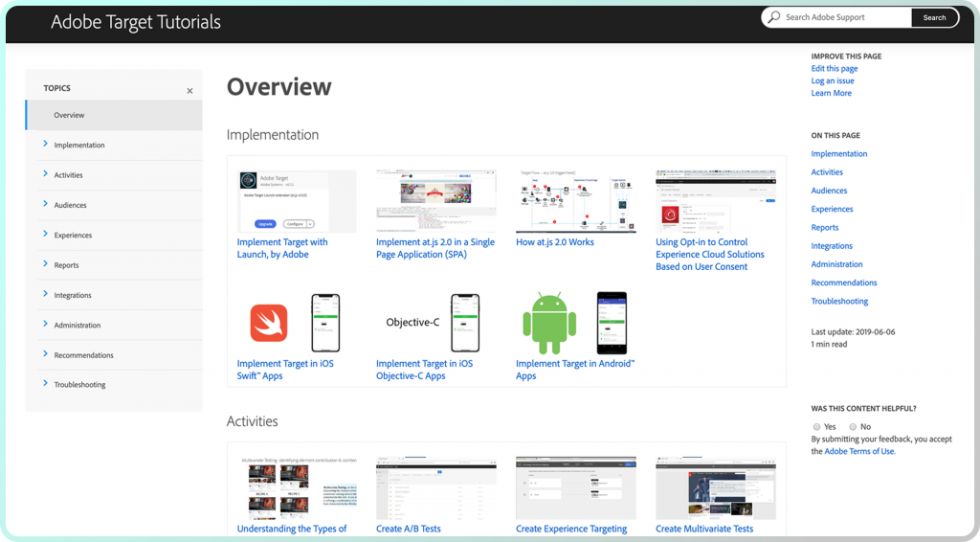This screenshot has width=980, height=542.
Task: Open the Opt-in user consent thumbnail
Action: (x=715, y=201)
